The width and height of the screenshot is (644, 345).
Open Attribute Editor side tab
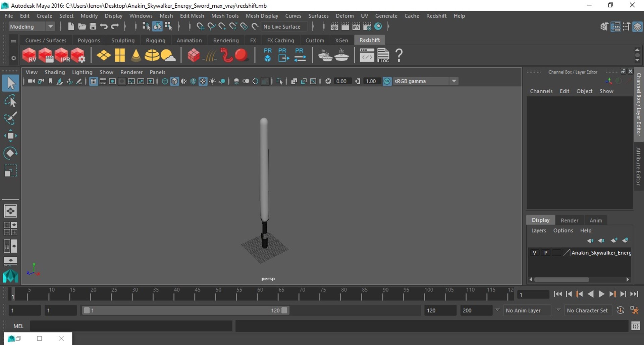coord(638,166)
